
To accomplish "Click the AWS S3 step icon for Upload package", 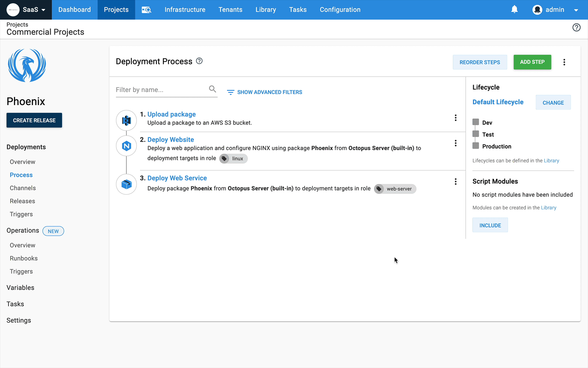I will [x=127, y=120].
